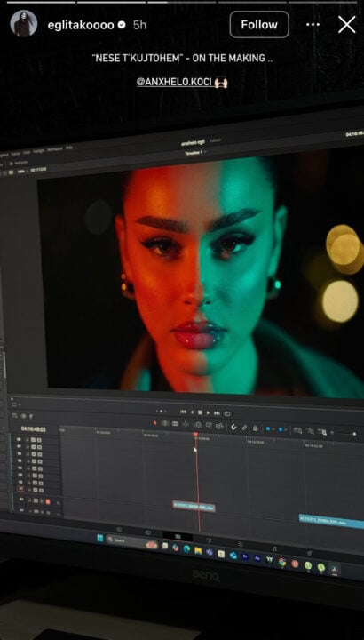Click the red playhead marker on ruler
364x640 pixels.
(x=195, y=435)
